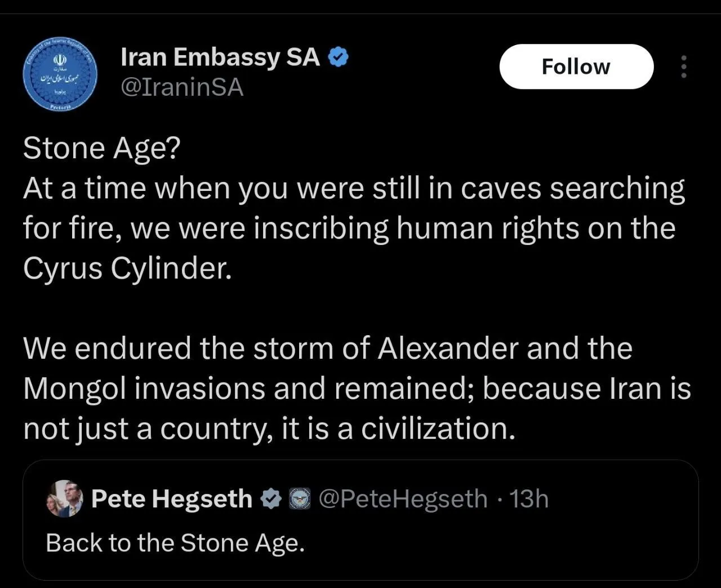Open the Iran Embassy SA profile avatar
721x588 pixels.
click(60, 74)
